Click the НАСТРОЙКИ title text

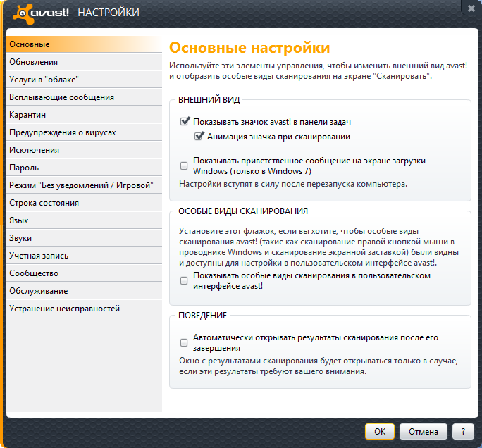click(109, 13)
